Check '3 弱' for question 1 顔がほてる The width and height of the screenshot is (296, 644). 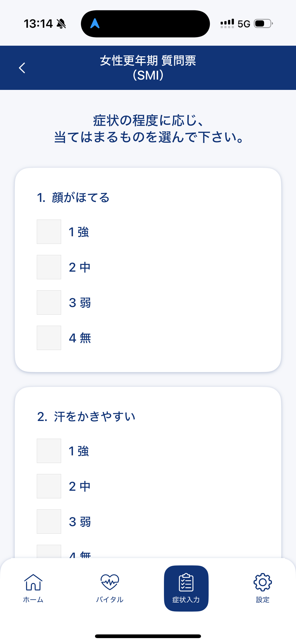pos(49,303)
